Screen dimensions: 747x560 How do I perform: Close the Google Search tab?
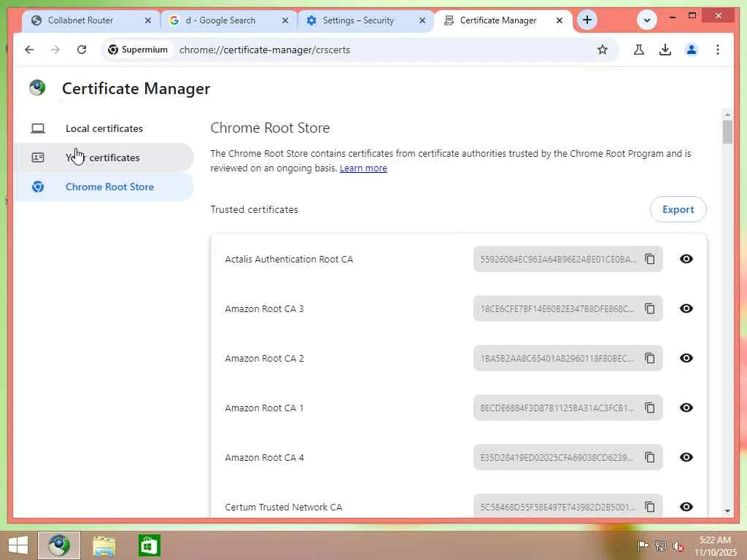point(285,20)
